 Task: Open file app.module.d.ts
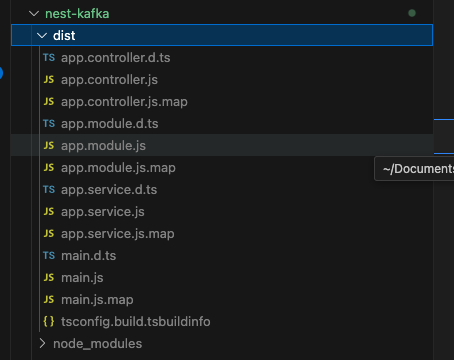pyautogui.click(x=110, y=124)
